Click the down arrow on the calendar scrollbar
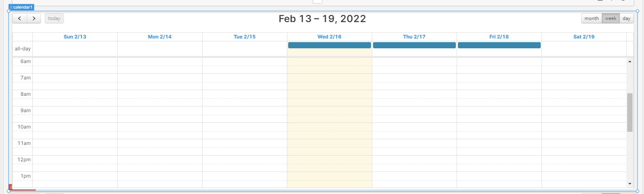The image size is (644, 194). (x=630, y=184)
